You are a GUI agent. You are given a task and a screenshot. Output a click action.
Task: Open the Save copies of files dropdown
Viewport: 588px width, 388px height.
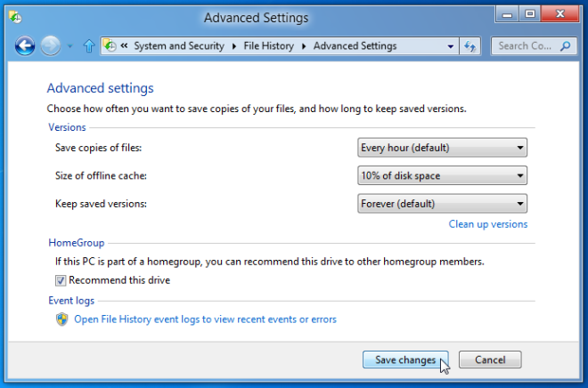442,148
